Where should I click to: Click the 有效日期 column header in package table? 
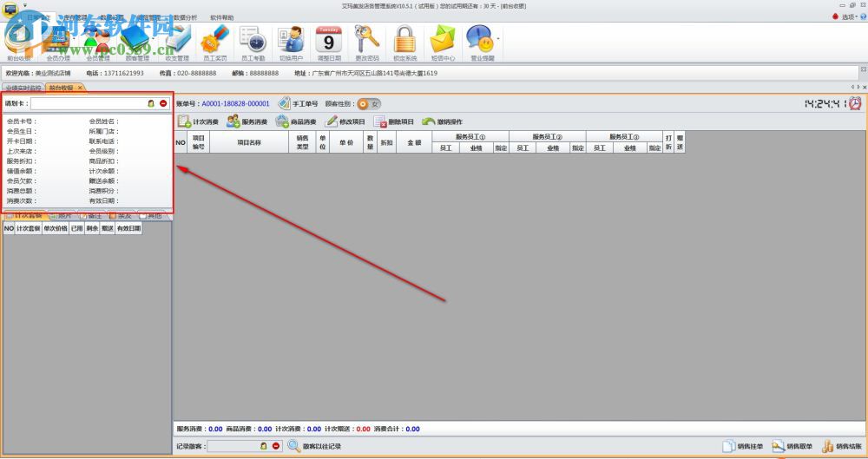[128, 228]
